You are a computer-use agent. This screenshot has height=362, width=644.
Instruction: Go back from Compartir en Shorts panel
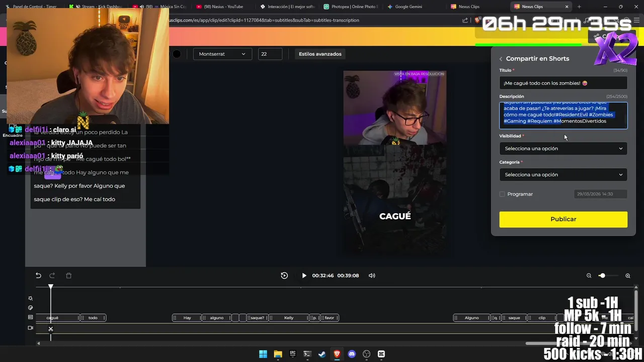(x=501, y=59)
